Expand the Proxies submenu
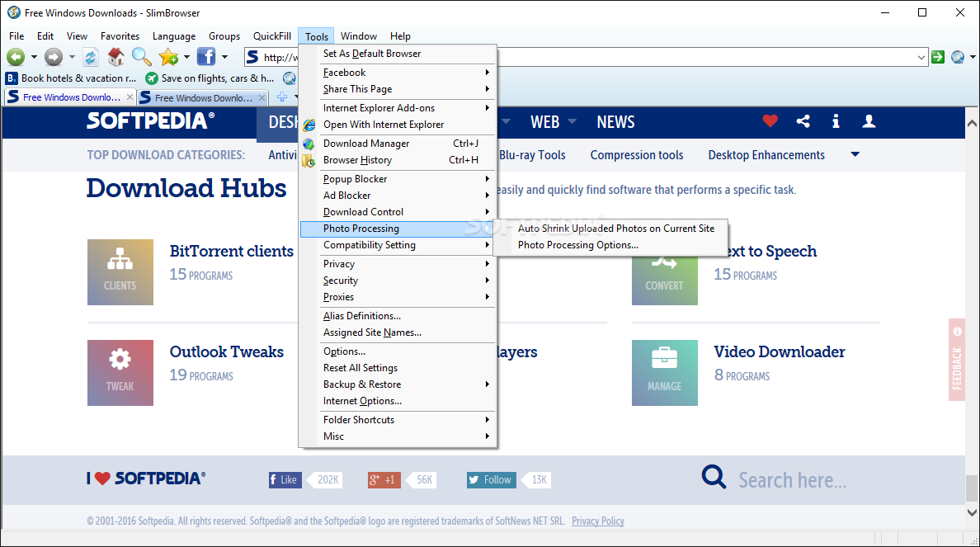This screenshot has height=547, width=980. coord(398,297)
